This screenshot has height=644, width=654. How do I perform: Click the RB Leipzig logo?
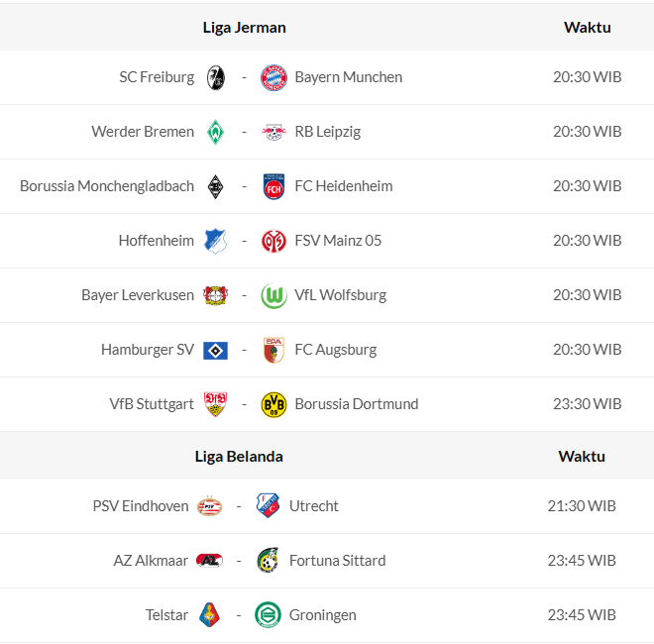[273, 132]
